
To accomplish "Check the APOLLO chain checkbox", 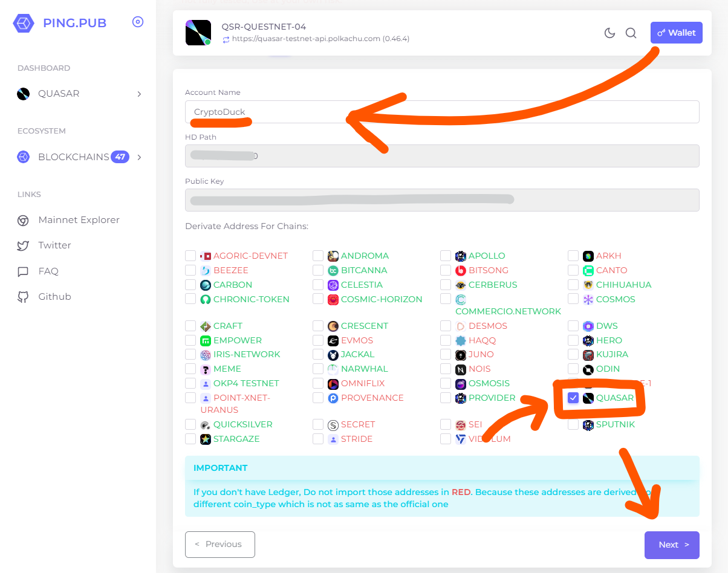I will coord(446,256).
